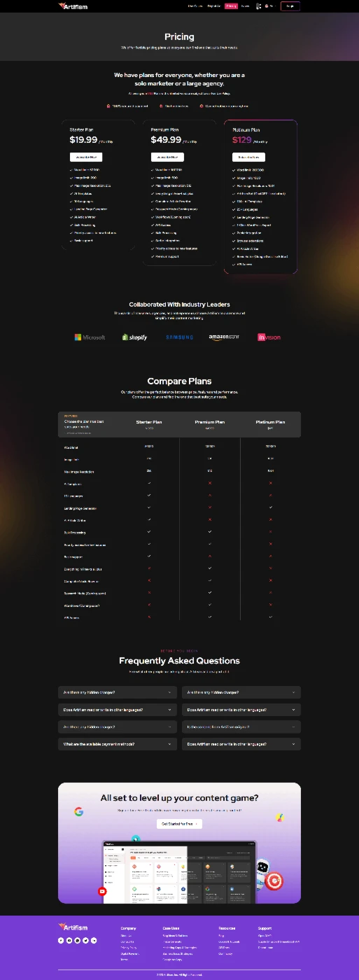Subscribe to the Platinum Plan

248,157
